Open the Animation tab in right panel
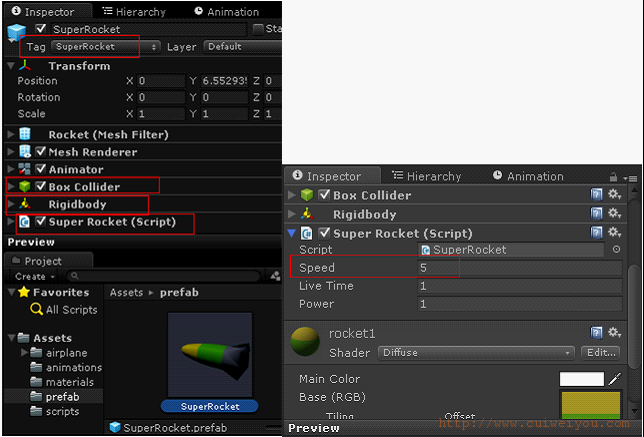This screenshot has width=644, height=437. (528, 176)
